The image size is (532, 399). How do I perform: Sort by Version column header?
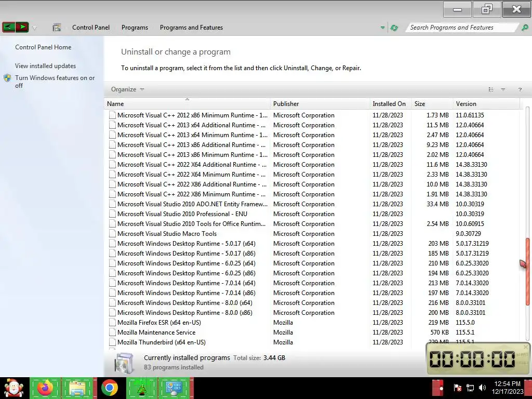[486, 104]
